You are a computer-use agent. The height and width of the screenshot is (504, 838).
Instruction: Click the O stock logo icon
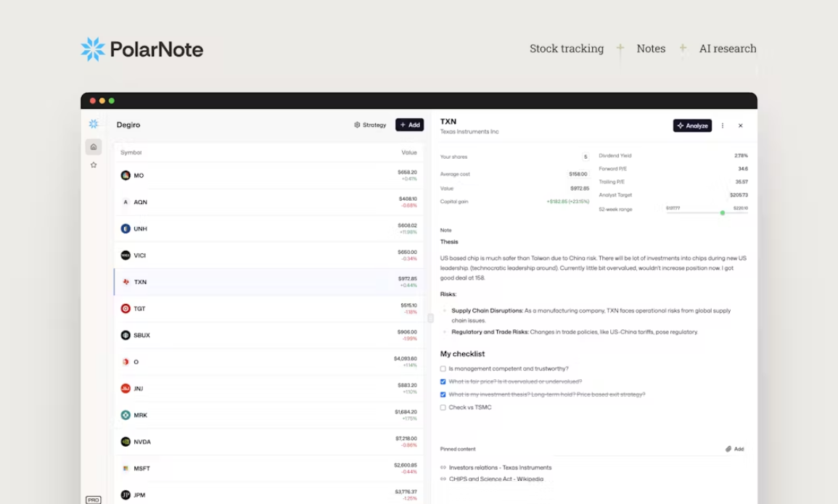(x=126, y=362)
